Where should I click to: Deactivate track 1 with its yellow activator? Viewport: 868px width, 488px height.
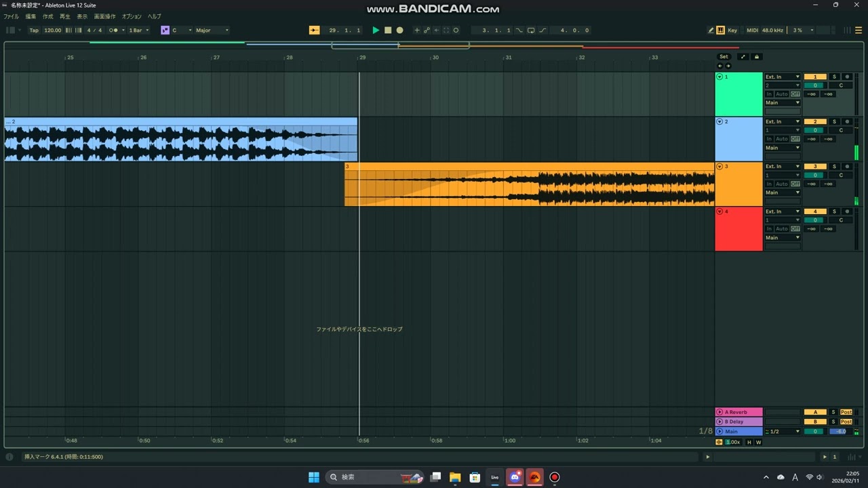pos(815,77)
